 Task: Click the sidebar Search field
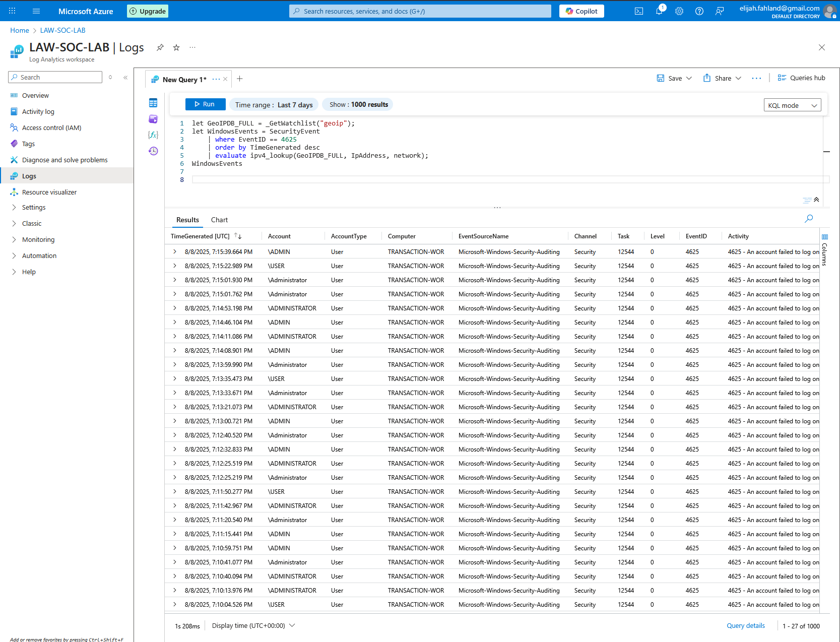tap(55, 77)
